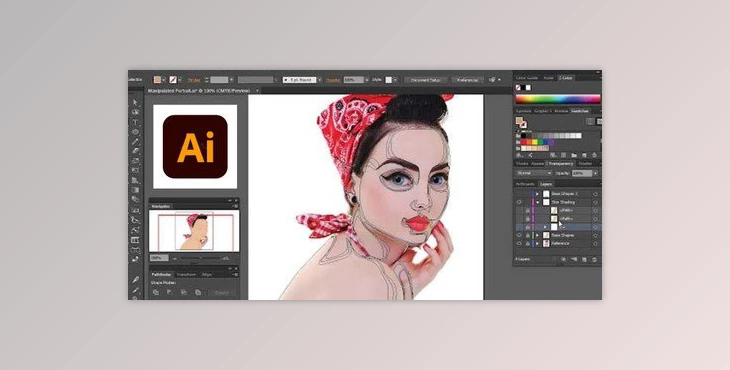This screenshot has height=370, width=730.
Task: Open Style dropdown in control bar
Action: click(396, 80)
